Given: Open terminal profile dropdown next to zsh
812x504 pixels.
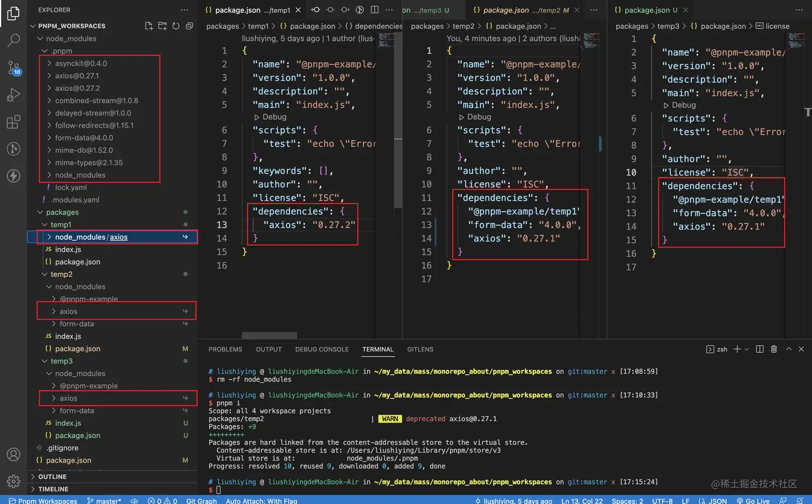Looking at the screenshot, I should click(746, 349).
